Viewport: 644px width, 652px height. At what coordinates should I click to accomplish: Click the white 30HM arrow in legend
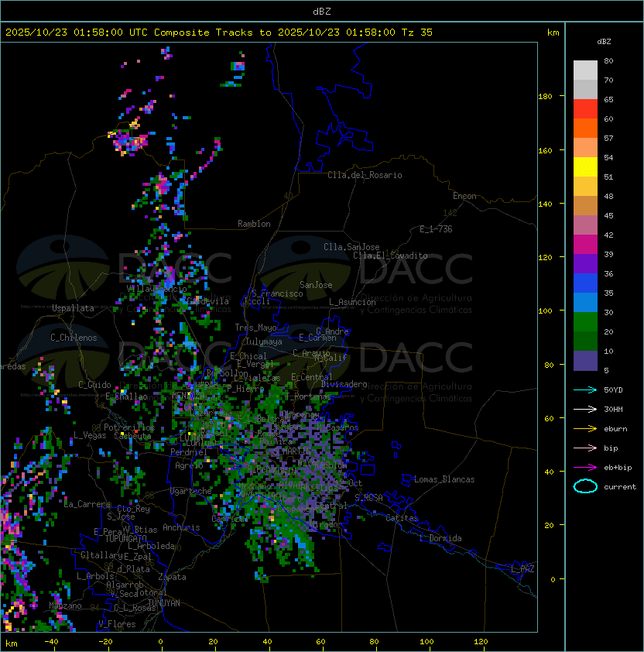pos(585,409)
